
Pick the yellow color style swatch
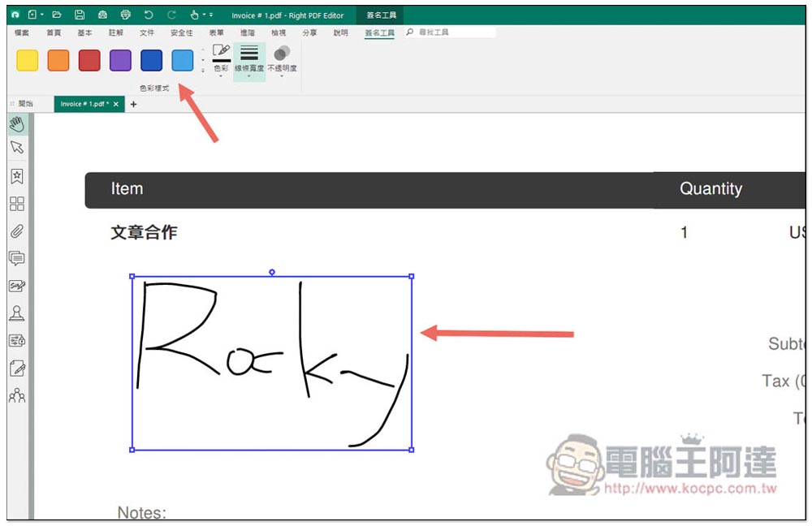[x=28, y=60]
